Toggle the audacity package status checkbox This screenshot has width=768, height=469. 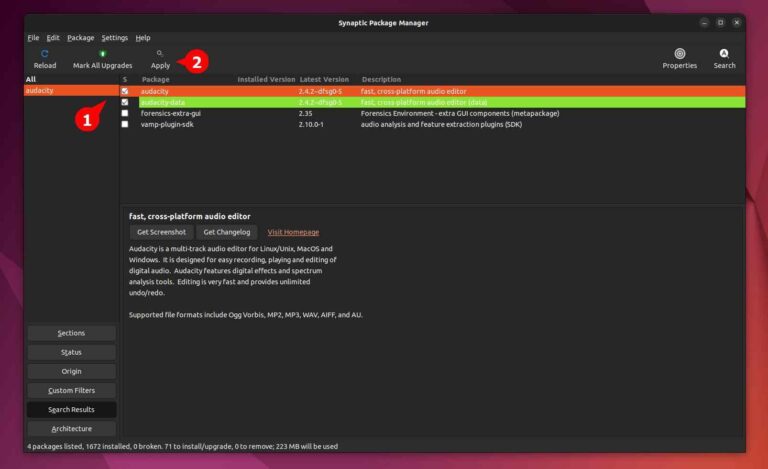[125, 91]
